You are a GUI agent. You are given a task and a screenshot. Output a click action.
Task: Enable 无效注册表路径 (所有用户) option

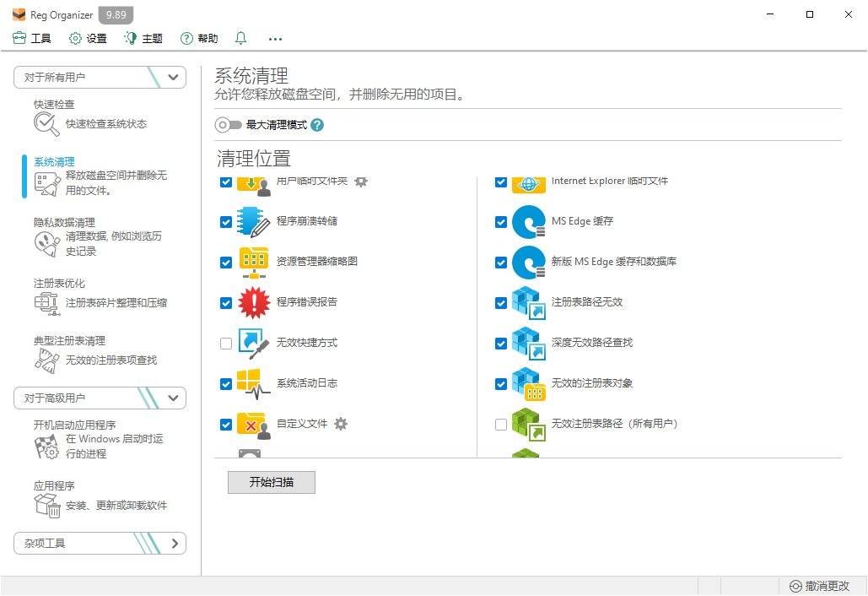tap(501, 424)
